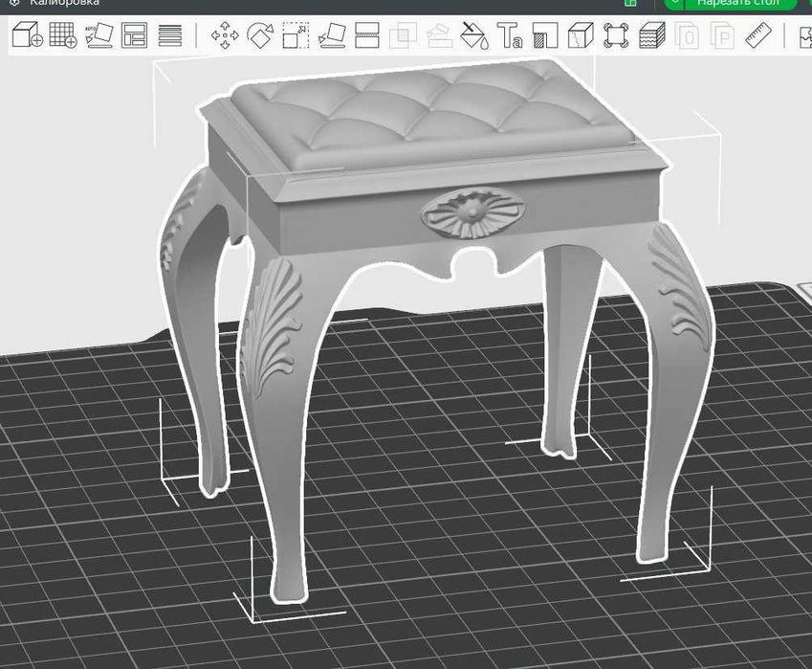The height and width of the screenshot is (669, 812).
Task: Activate the Measure ruler tool
Action: click(x=758, y=35)
